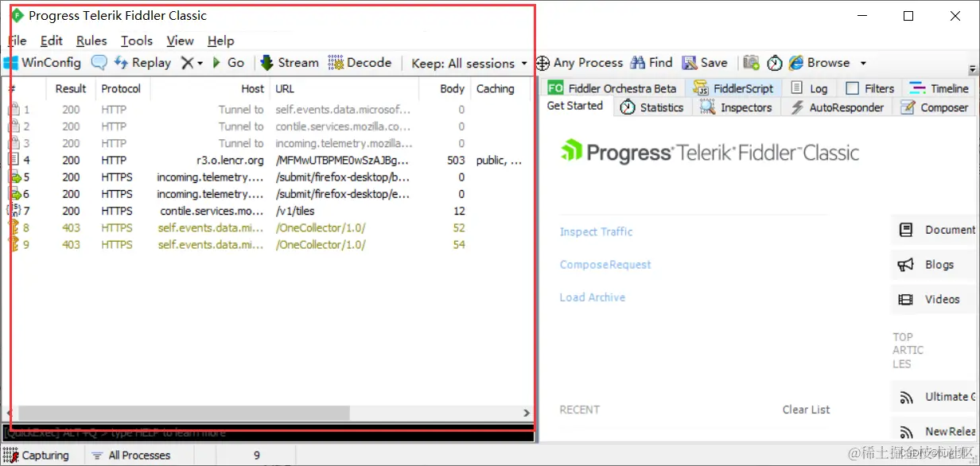
Task: Open the Remove sessions X dropdown
Action: (x=192, y=63)
